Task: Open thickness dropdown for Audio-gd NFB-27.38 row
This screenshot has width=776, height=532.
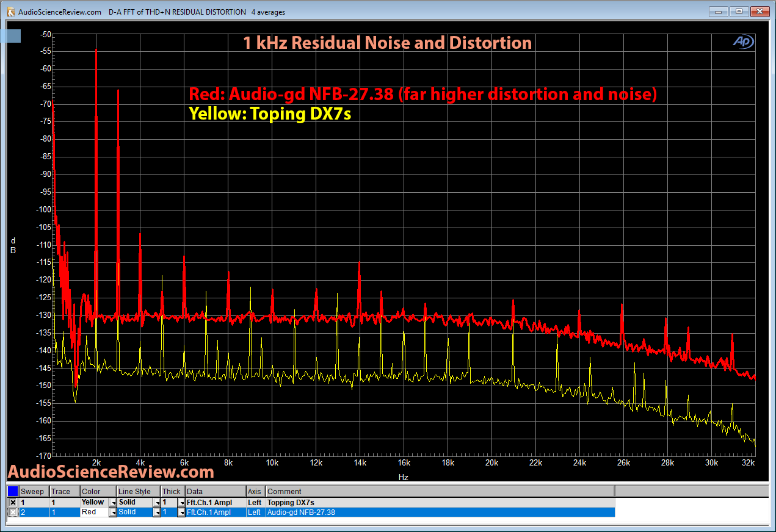Action: (x=181, y=512)
